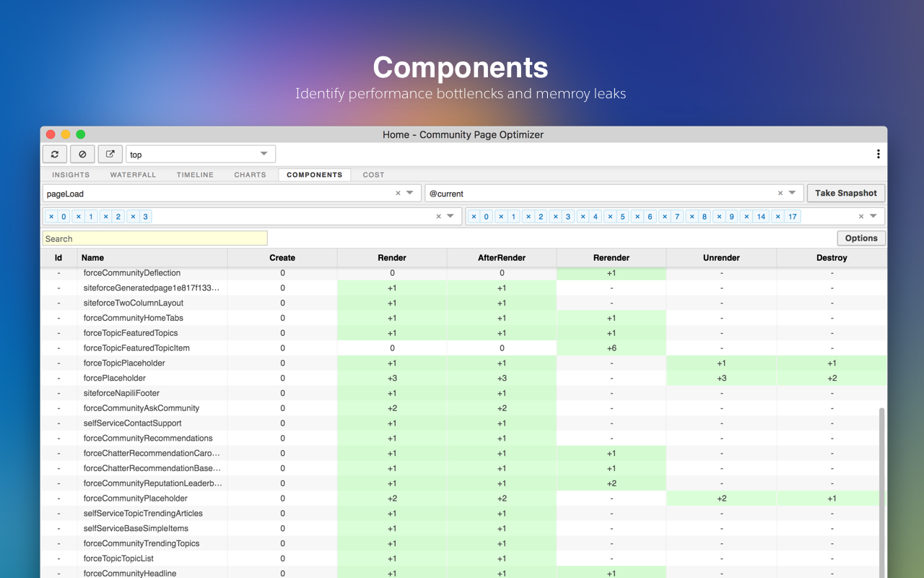Clear the @current filter with its × icon
The height and width of the screenshot is (578, 924).
click(x=779, y=193)
